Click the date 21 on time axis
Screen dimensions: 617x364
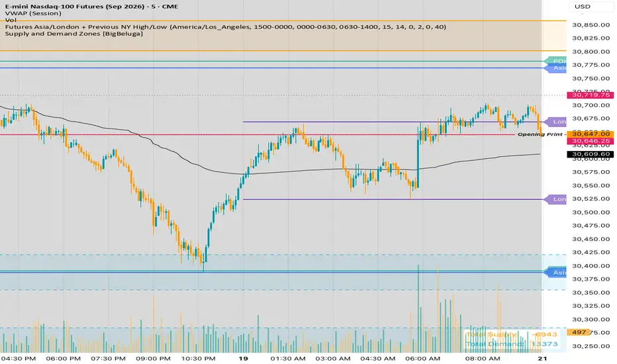pos(543,359)
